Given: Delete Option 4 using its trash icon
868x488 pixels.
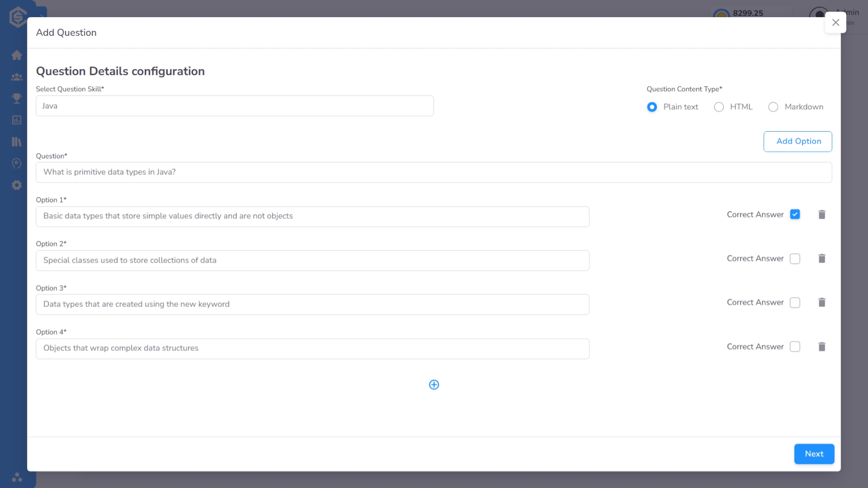Looking at the screenshot, I should coord(822,346).
